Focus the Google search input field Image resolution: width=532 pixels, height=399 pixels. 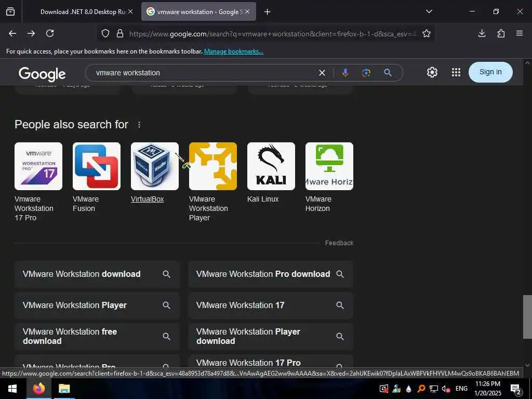[x=204, y=73]
